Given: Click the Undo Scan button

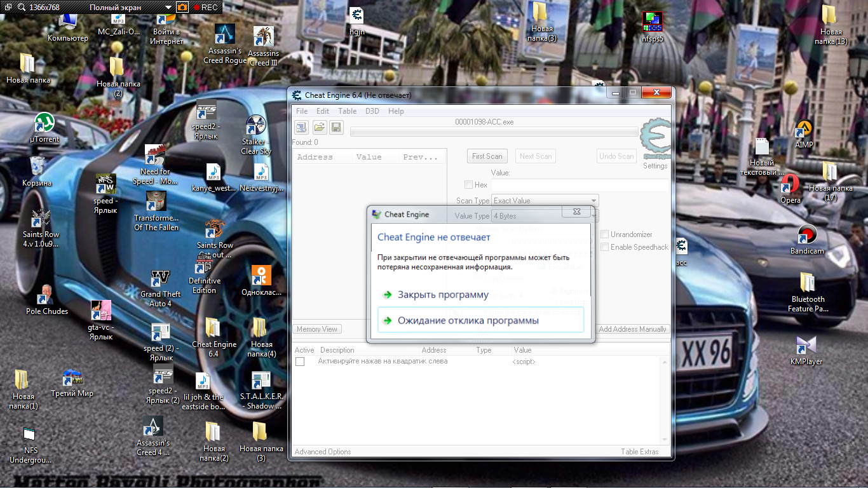Looking at the screenshot, I should tap(617, 156).
